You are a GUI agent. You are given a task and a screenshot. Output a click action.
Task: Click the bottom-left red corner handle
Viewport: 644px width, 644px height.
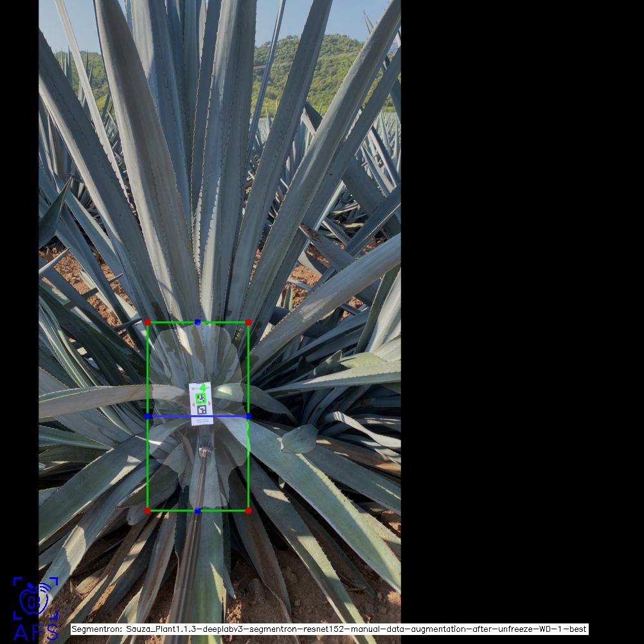(147, 511)
